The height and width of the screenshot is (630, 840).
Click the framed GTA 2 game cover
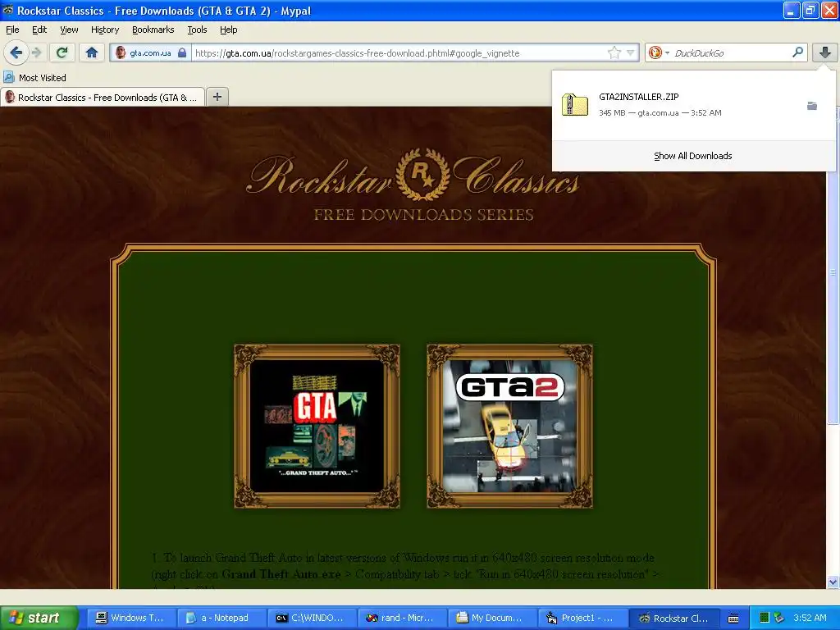(x=510, y=426)
